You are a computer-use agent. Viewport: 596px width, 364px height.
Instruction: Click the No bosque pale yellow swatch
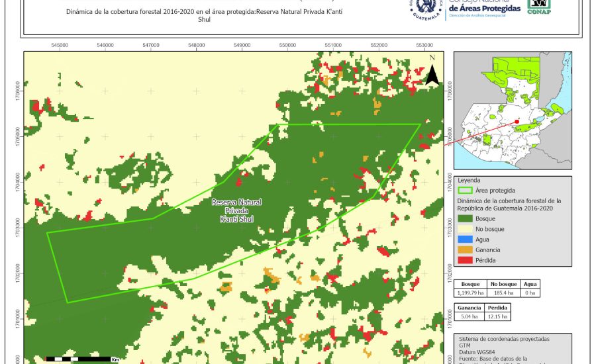466,228
